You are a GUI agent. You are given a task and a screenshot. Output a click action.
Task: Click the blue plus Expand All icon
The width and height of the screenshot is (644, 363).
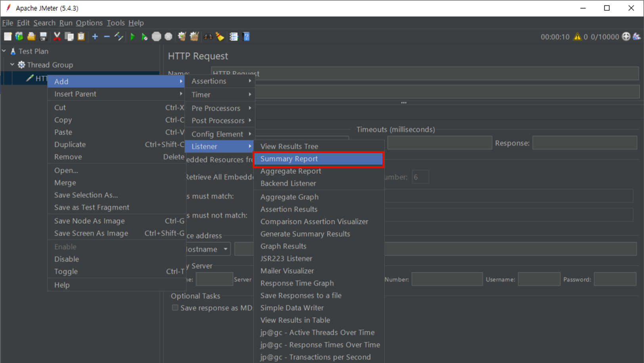95,36
